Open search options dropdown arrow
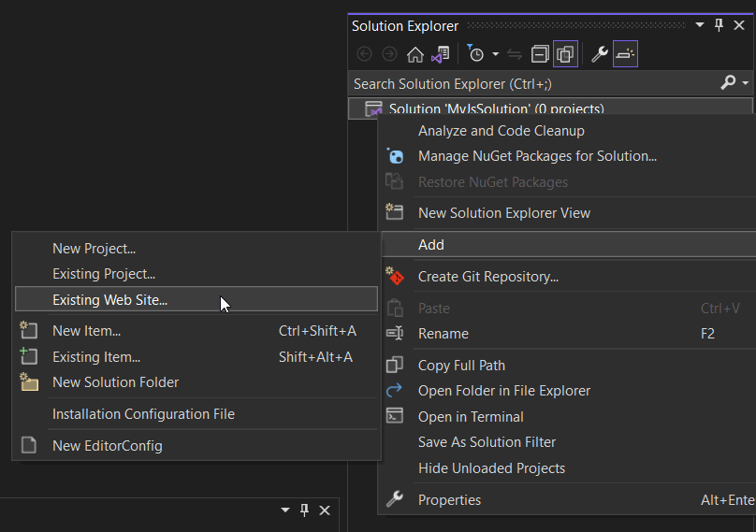This screenshot has height=532, width=756. pos(746,83)
